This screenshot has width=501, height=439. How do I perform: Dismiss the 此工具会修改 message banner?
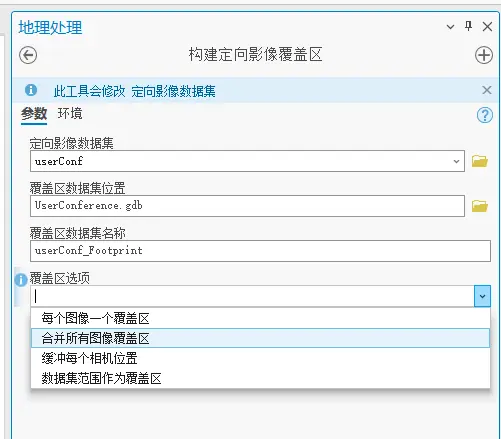pos(487,90)
